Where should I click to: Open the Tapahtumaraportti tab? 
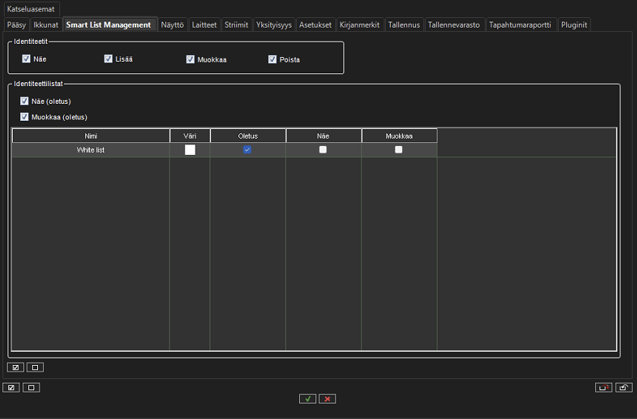(520, 25)
